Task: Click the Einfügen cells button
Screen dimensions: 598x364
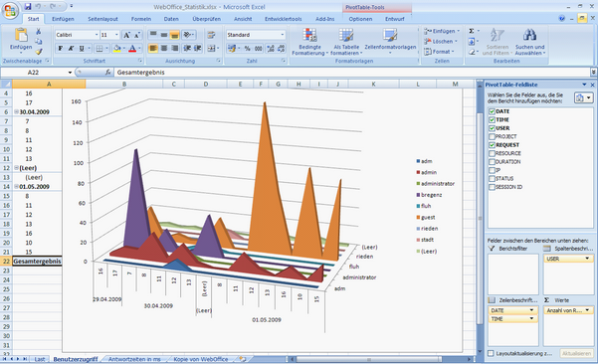Action: (443, 31)
